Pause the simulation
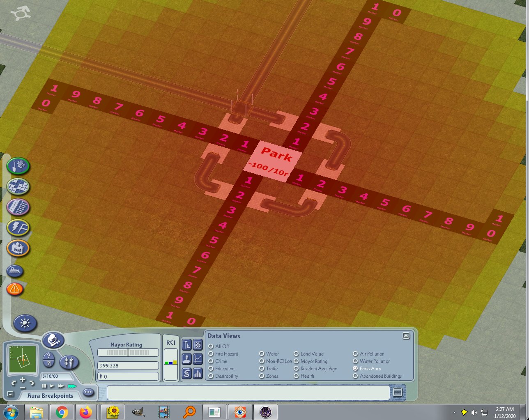This screenshot has height=420, width=529. click(44, 386)
